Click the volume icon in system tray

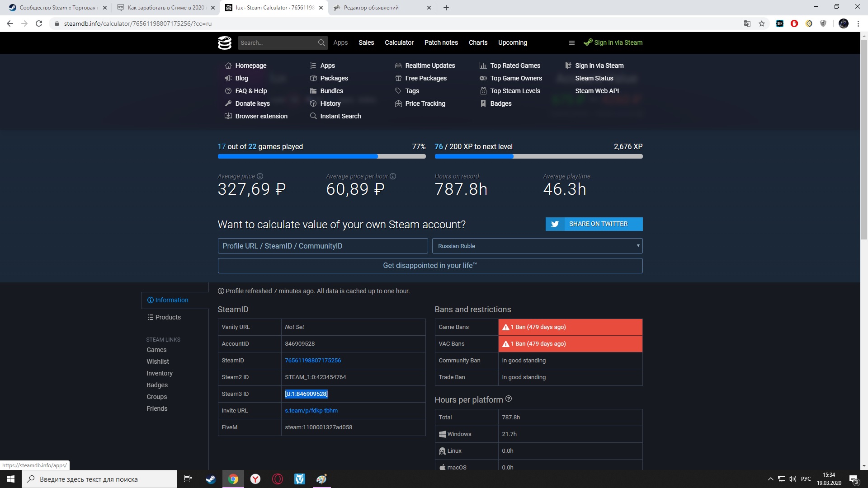(793, 479)
